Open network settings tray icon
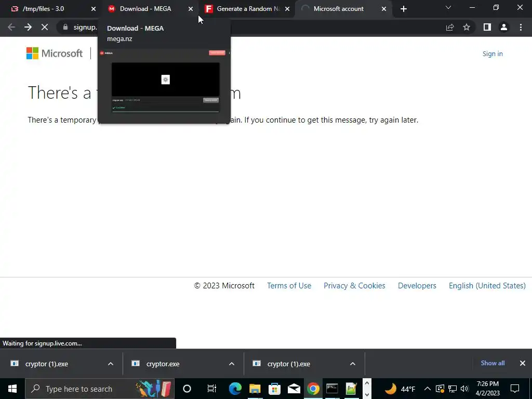 click(x=453, y=389)
